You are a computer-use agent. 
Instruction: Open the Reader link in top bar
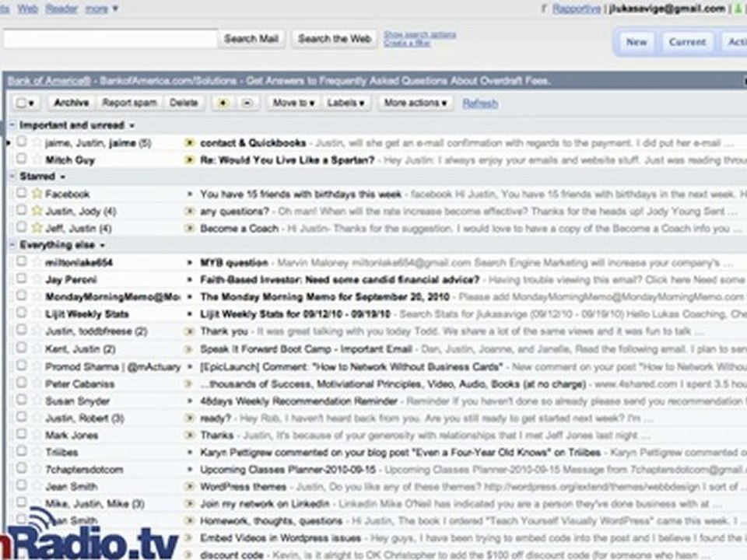[61, 9]
